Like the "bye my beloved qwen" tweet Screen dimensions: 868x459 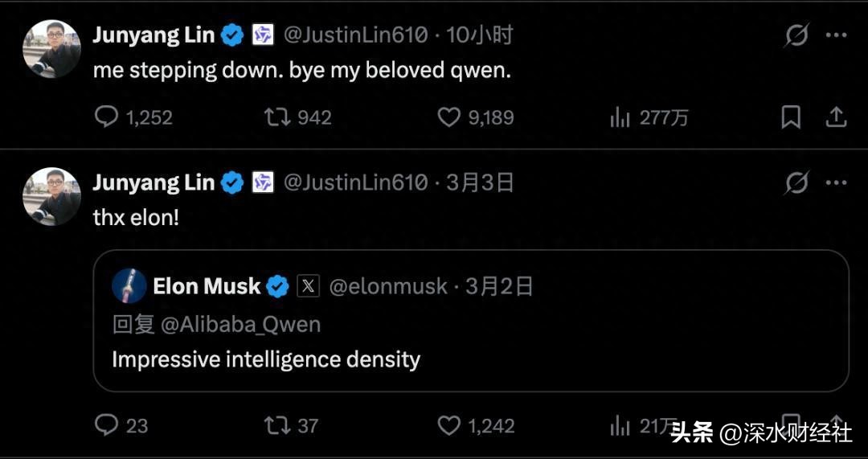[448, 117]
